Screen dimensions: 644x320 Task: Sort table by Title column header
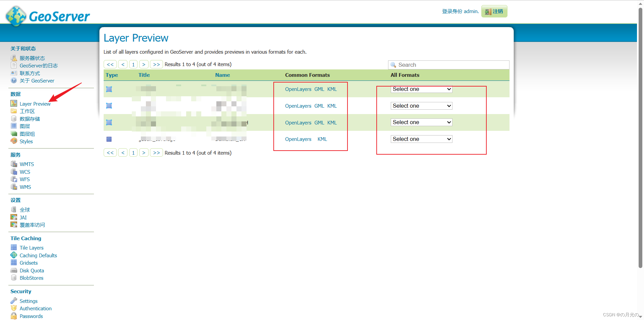144,75
